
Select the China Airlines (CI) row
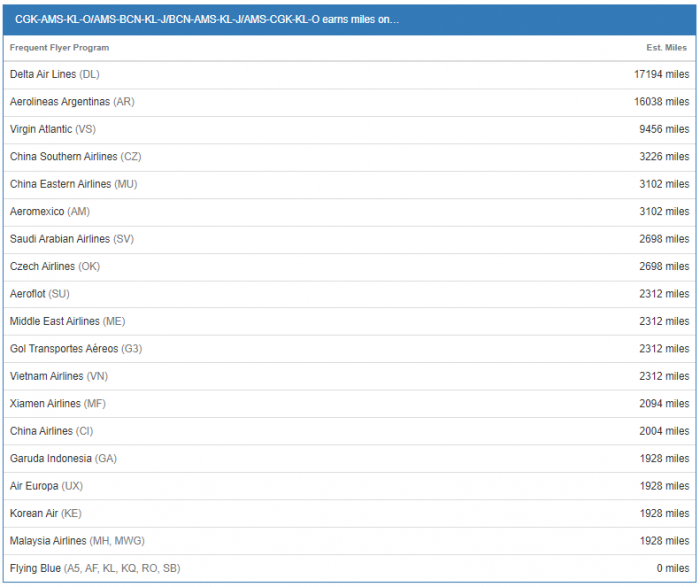click(350, 432)
